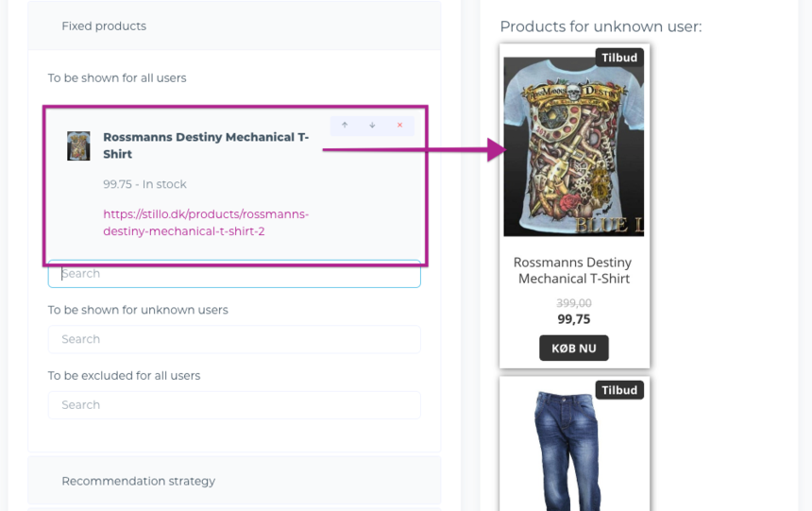Focus the search field for all users
812x511 pixels.
(x=234, y=274)
